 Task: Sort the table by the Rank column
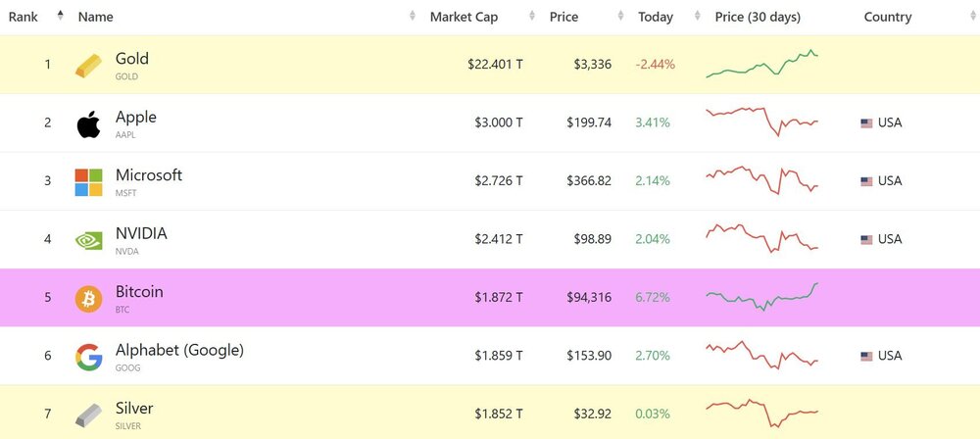tap(24, 17)
